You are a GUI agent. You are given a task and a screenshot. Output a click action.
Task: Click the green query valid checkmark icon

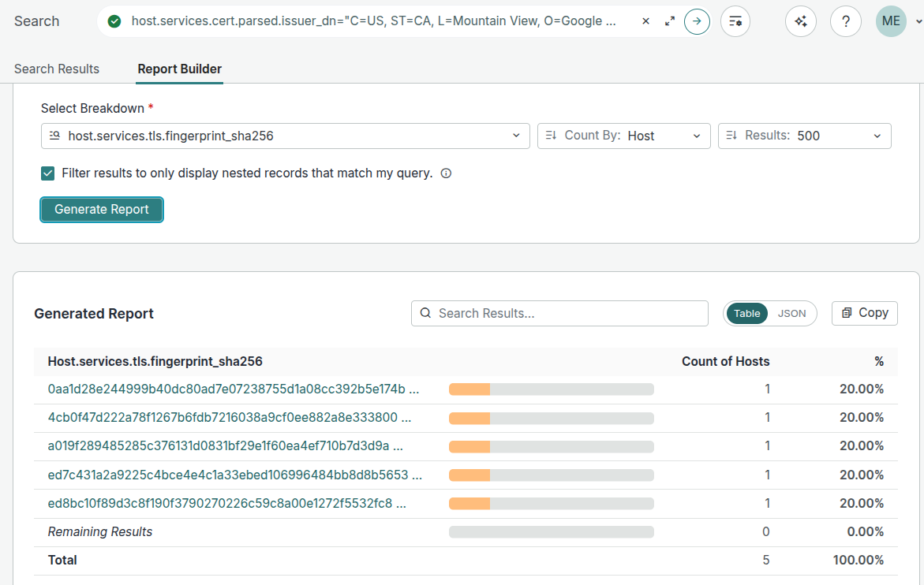pyautogui.click(x=114, y=21)
